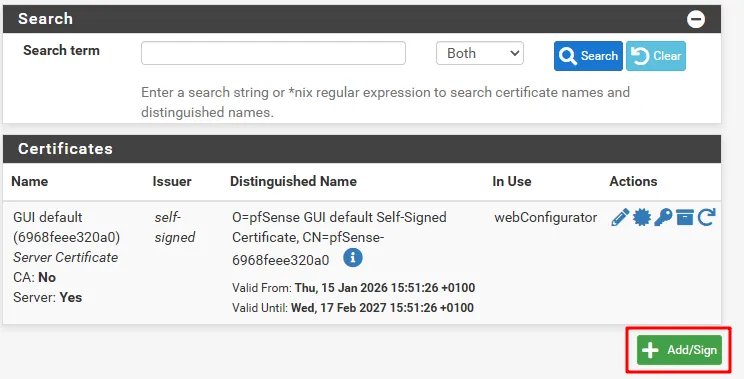The image size is (744, 379).
Task: Click the Certificates panel heading
Action: [65, 148]
